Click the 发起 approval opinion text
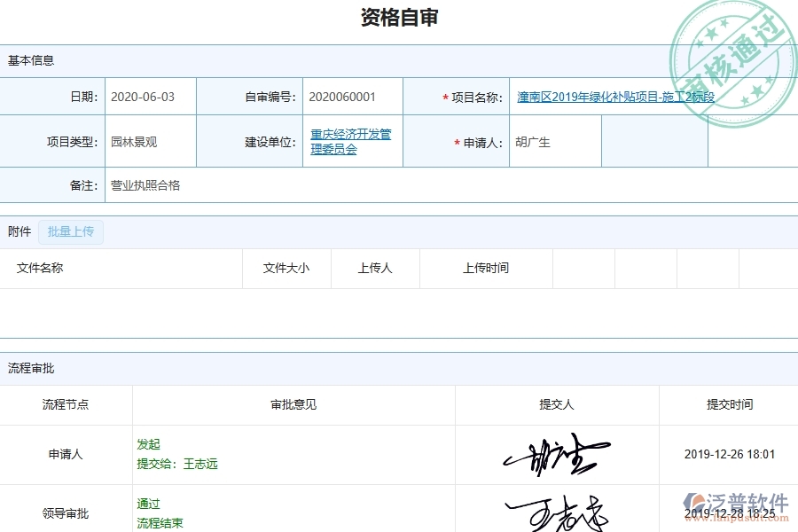This screenshot has width=798, height=532. 146,444
